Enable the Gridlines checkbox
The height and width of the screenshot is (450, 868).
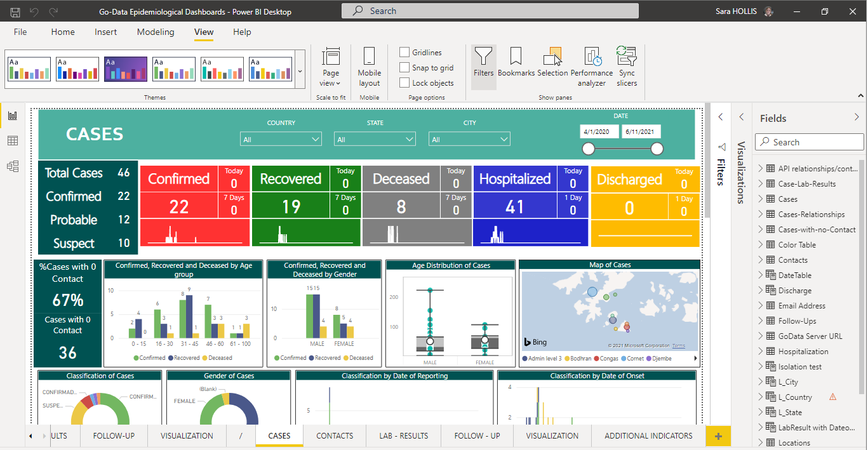point(404,53)
